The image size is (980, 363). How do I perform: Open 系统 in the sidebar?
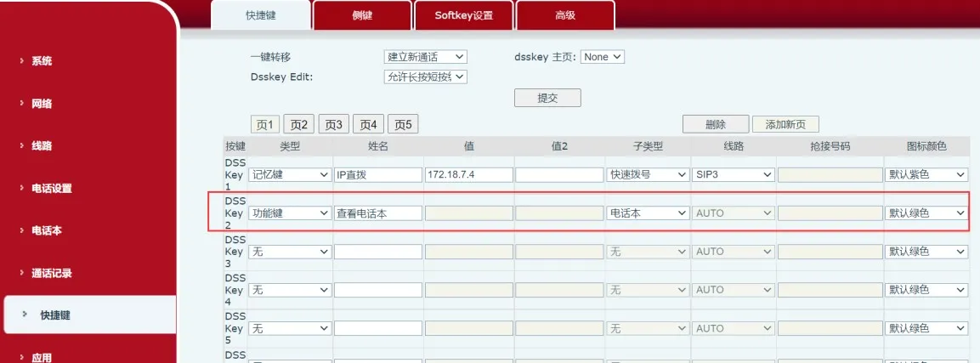[x=42, y=61]
